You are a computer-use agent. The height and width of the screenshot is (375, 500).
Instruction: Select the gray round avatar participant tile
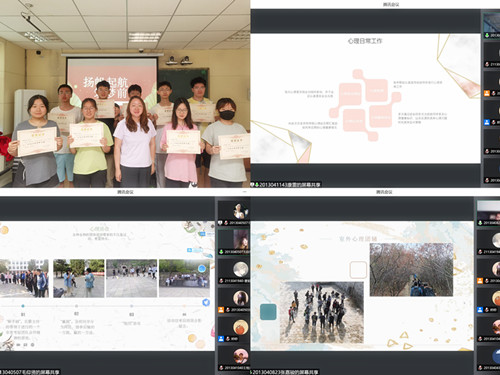click(x=233, y=271)
